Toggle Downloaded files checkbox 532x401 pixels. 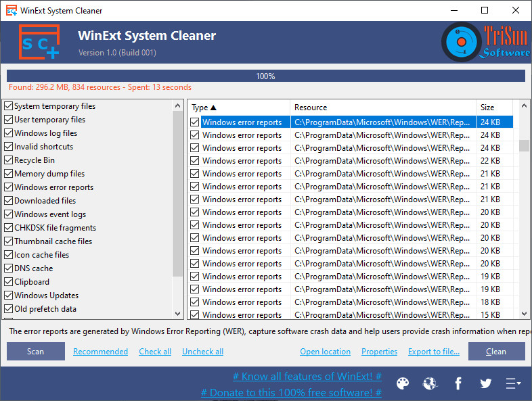[x=9, y=201]
